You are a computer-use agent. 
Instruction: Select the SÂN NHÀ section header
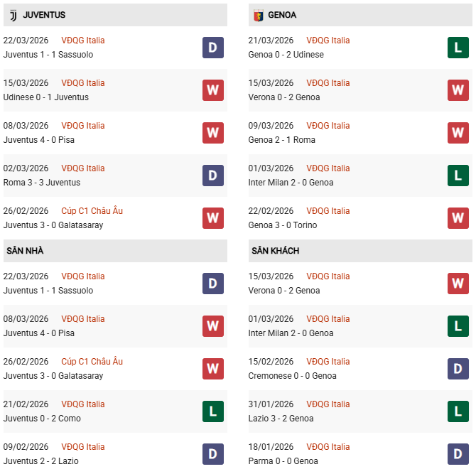(26, 251)
